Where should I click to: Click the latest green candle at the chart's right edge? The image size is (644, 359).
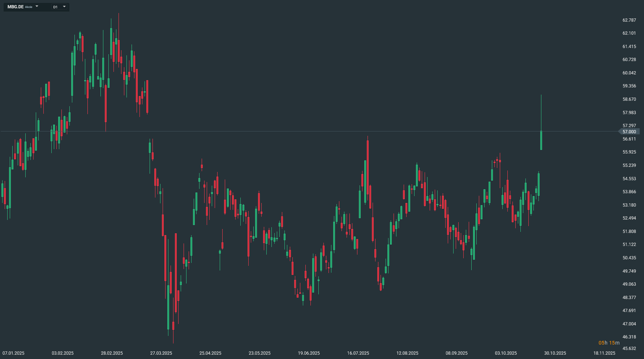point(541,140)
